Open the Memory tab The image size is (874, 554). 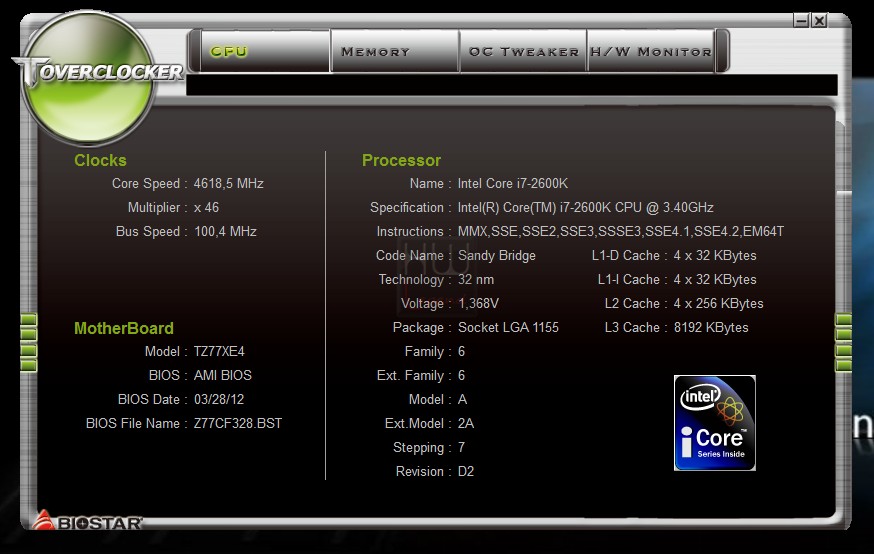395,51
